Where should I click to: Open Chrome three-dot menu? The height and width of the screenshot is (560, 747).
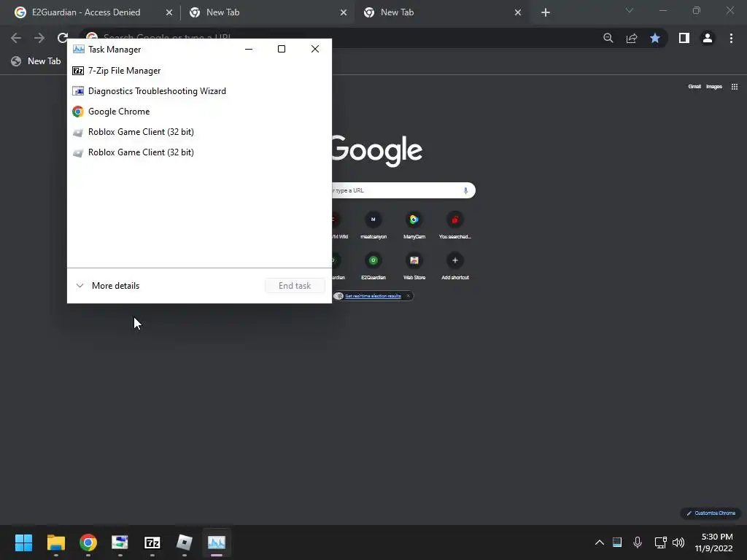pos(731,38)
